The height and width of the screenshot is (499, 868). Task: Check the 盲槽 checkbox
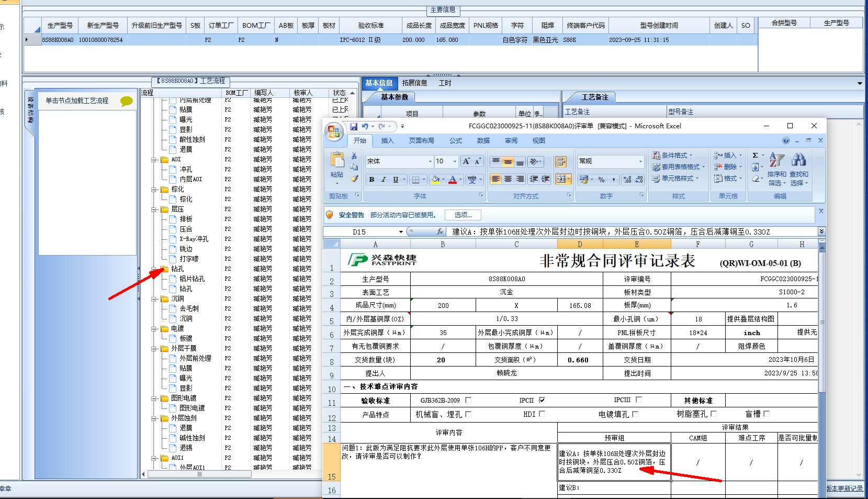tap(766, 414)
